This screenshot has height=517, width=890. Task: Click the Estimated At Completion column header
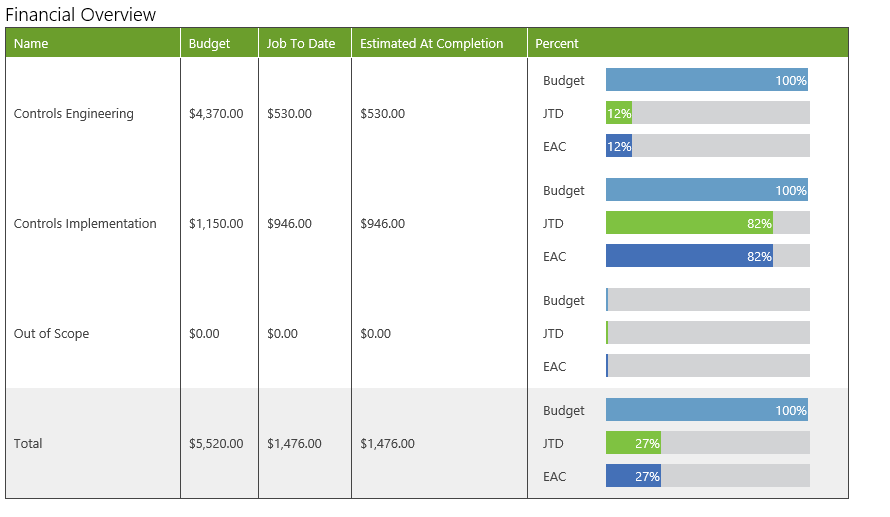[x=440, y=43]
